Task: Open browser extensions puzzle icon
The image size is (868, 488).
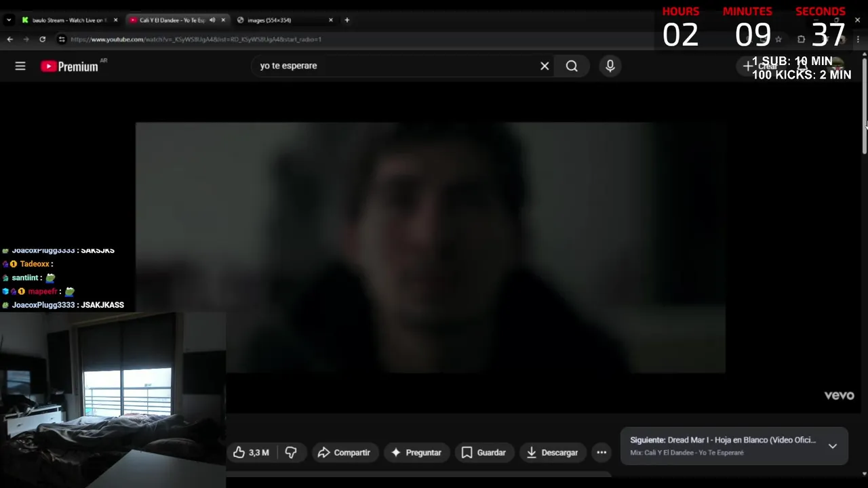Action: [x=801, y=39]
